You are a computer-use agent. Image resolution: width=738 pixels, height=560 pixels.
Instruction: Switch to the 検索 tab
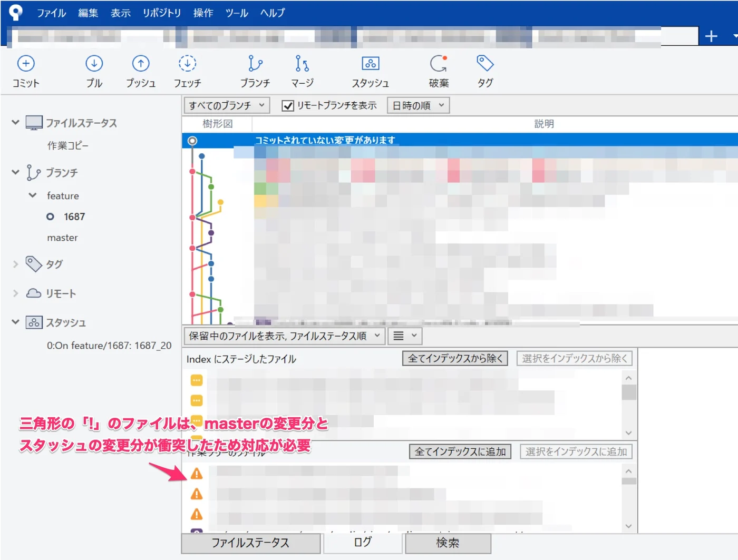(448, 543)
